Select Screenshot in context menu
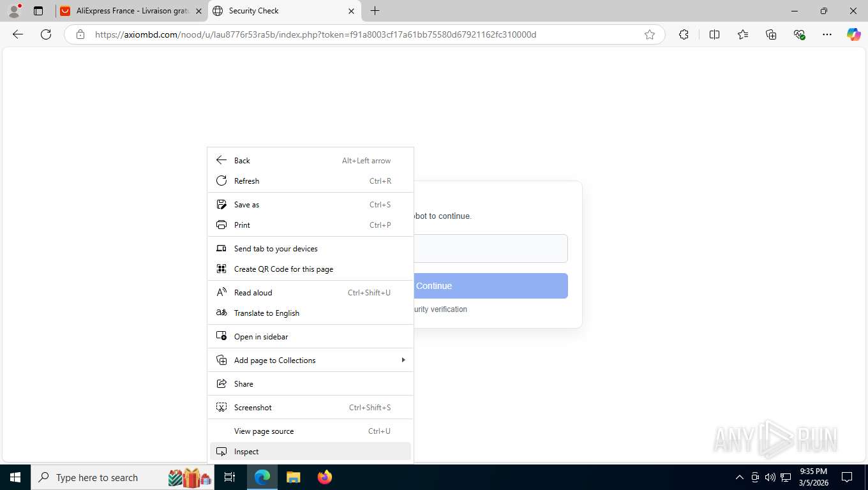Screen dimensions: 868x490 310,408
